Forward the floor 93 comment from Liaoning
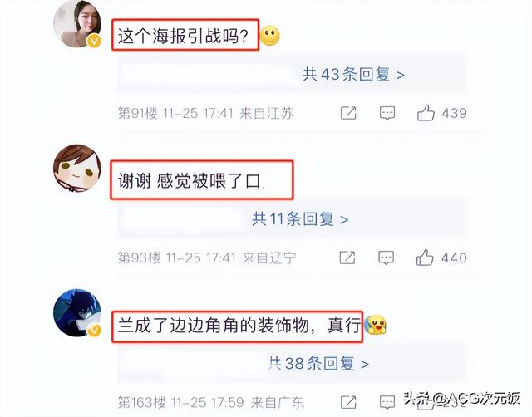Viewport: 532px width, 417px height. (347, 258)
